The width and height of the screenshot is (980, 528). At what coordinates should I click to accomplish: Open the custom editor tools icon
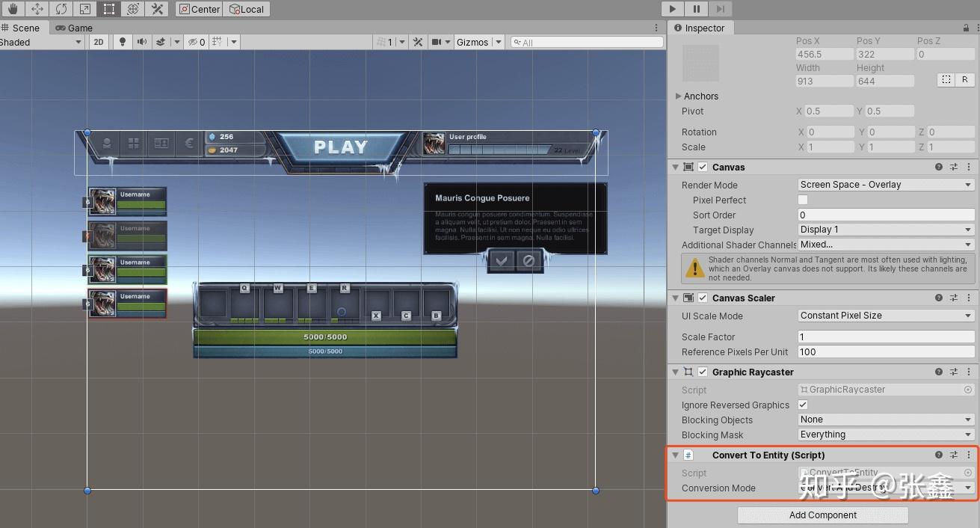pyautogui.click(x=157, y=9)
